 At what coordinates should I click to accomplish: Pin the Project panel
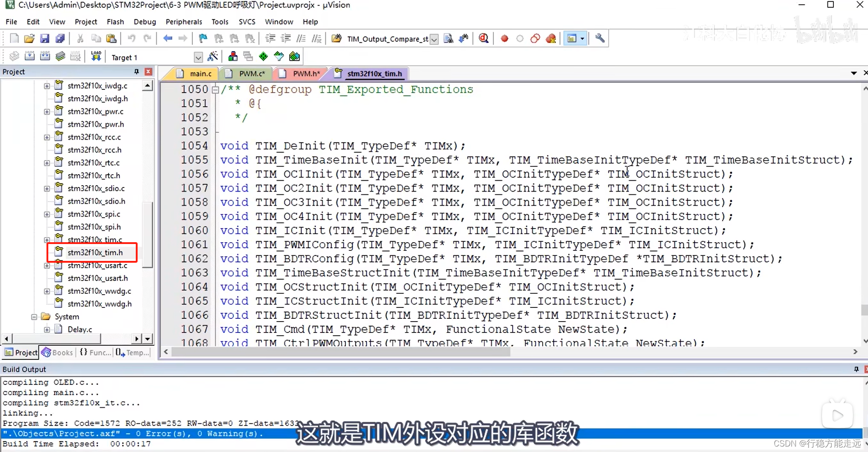tap(136, 72)
